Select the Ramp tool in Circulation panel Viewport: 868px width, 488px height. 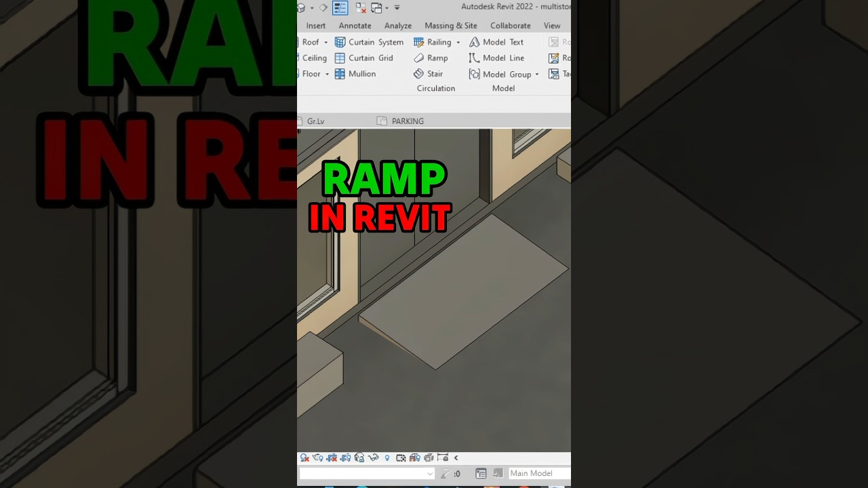[431, 58]
